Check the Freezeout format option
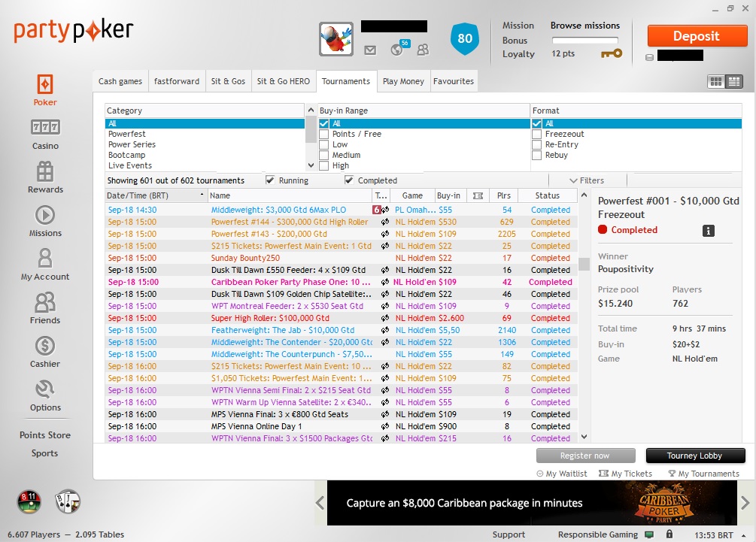This screenshot has width=756, height=542. click(536, 134)
